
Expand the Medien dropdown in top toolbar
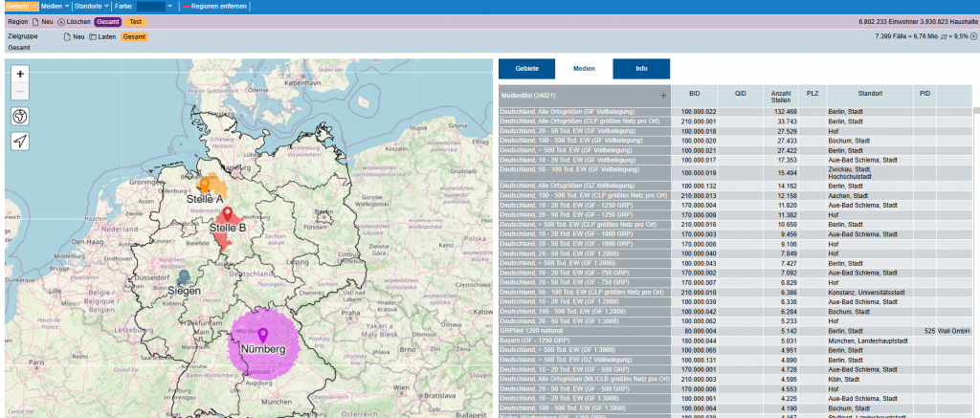(55, 6)
